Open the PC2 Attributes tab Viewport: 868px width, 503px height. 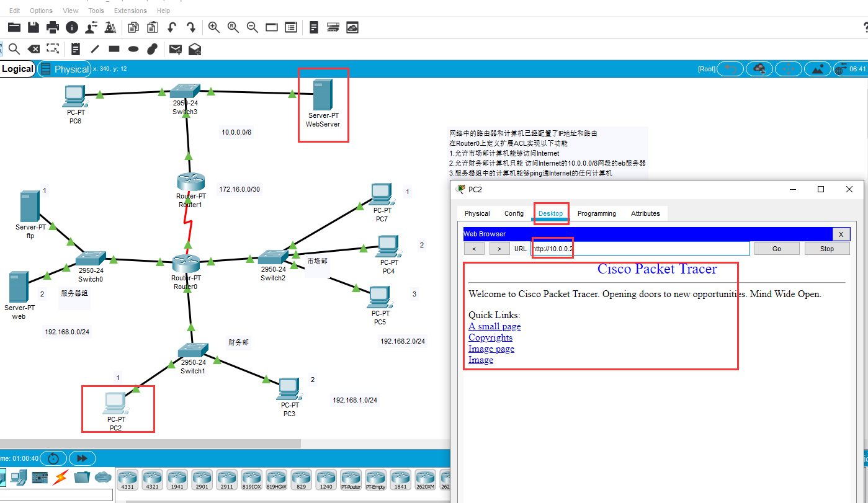[645, 213]
